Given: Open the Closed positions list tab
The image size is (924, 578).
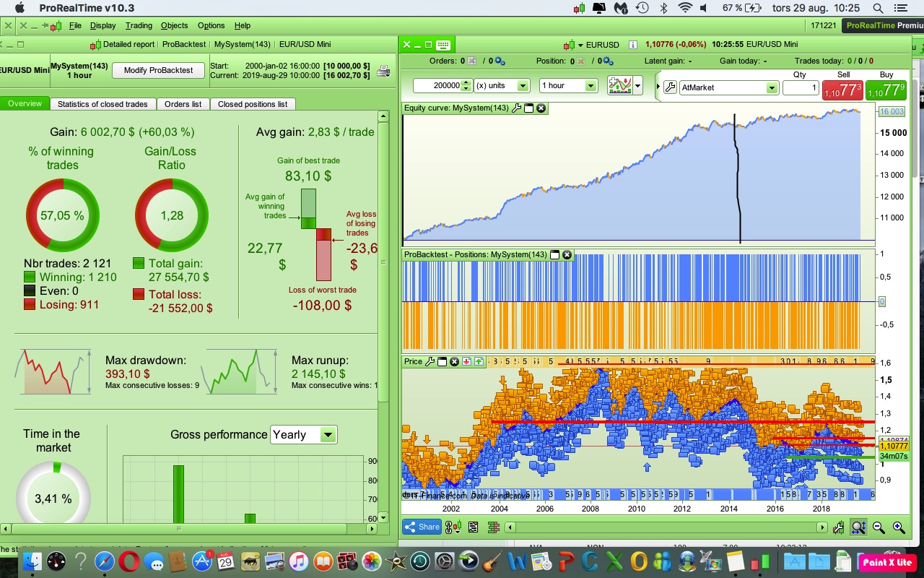Looking at the screenshot, I should point(253,104).
